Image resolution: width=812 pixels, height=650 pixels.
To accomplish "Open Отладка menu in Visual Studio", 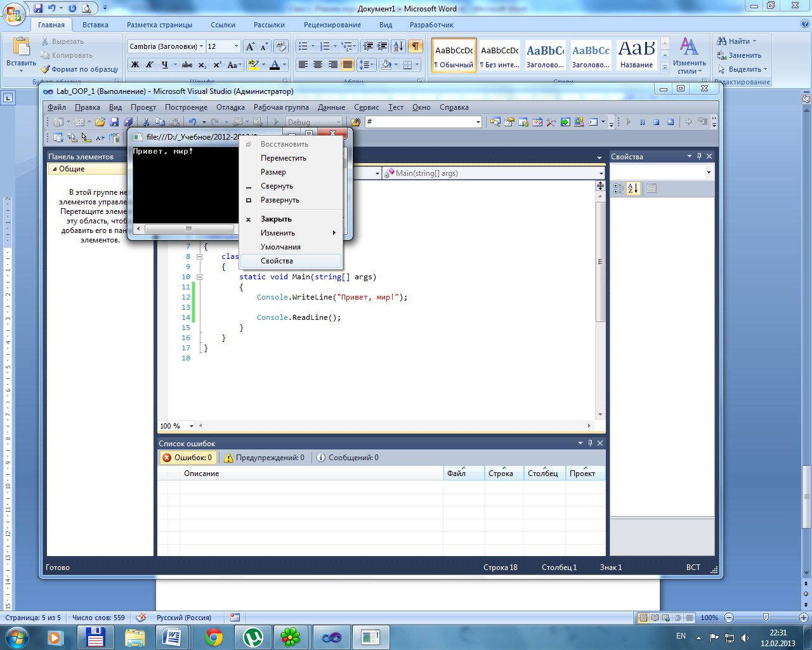I will tap(230, 107).
